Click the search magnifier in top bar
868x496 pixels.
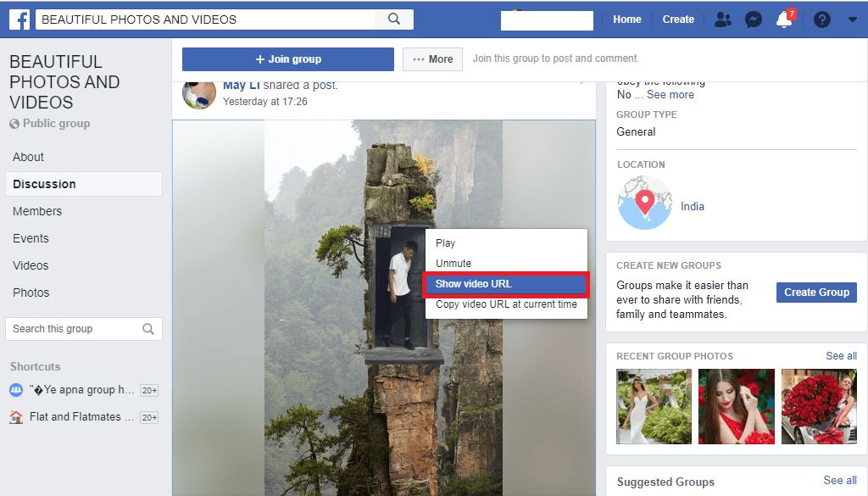pyautogui.click(x=394, y=19)
